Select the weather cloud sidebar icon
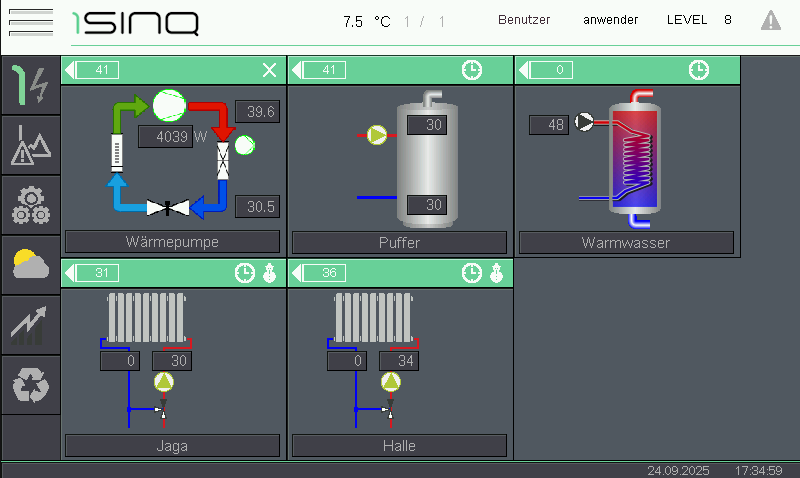 pos(30,265)
